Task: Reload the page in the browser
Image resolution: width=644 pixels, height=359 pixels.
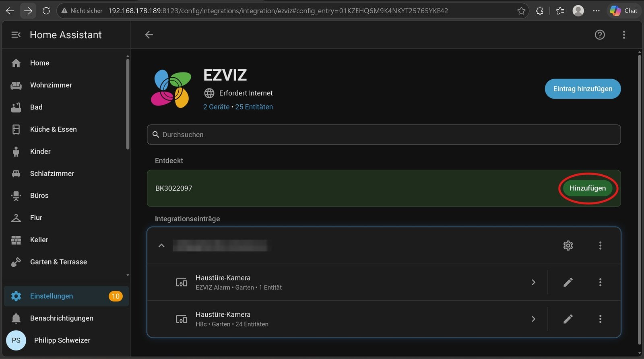Action: [x=46, y=11]
